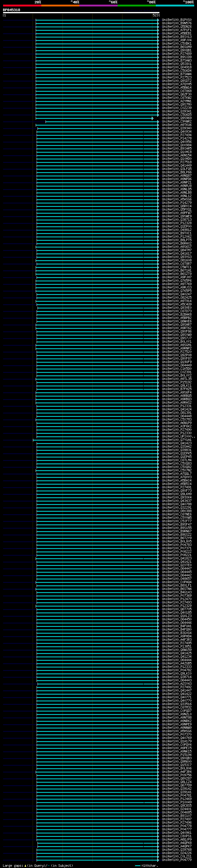Click UniRef100_Q39341 label
Image resolution: width=197 pixels, height=868 pixels.
177,111
